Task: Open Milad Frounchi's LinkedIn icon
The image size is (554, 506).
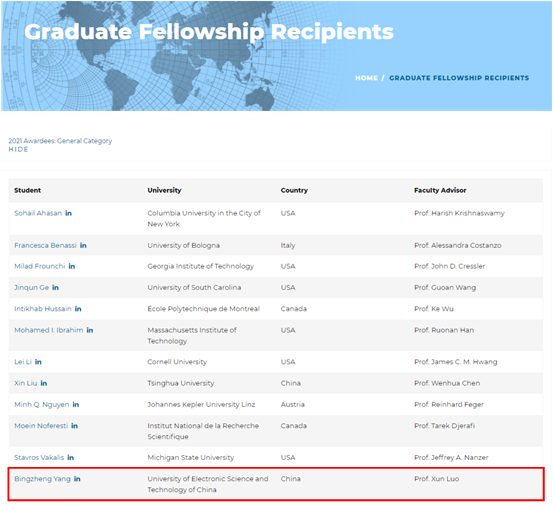Action: click(x=72, y=266)
